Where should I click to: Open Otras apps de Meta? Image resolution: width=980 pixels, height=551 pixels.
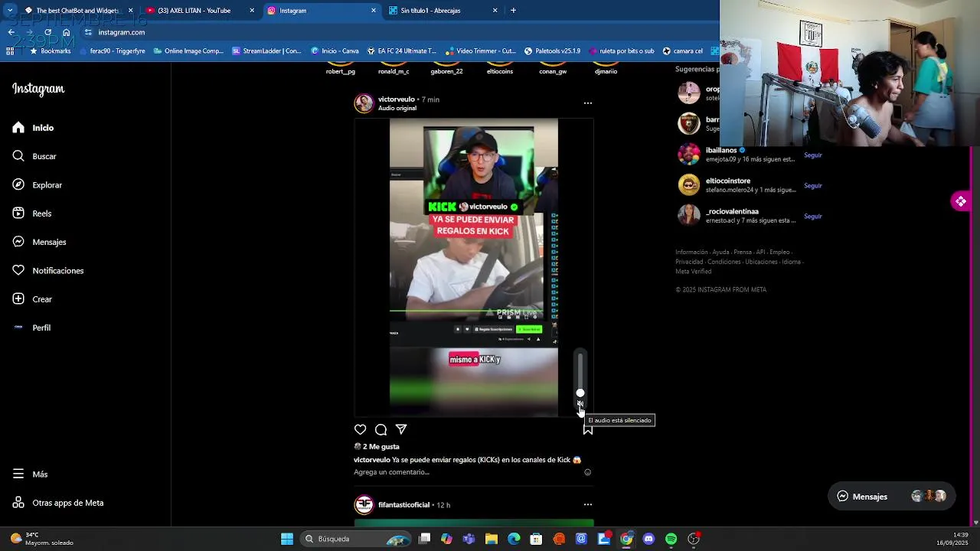[x=58, y=503]
